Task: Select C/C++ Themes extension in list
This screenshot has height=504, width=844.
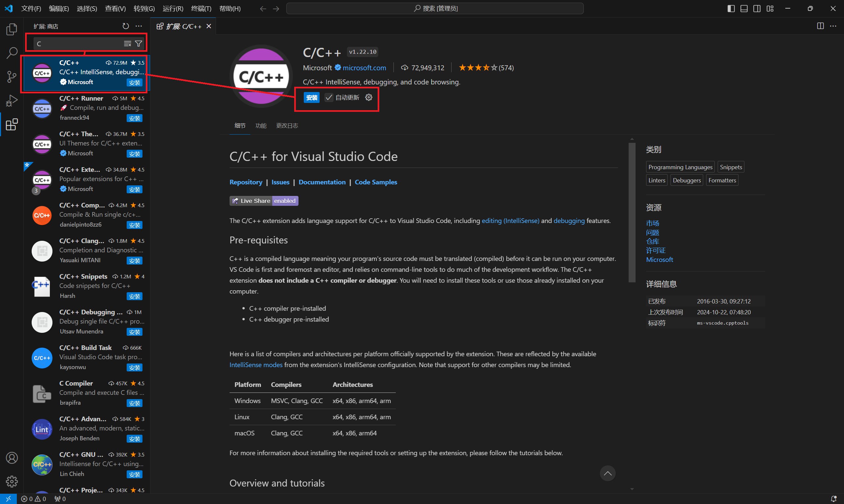Action: tap(87, 144)
